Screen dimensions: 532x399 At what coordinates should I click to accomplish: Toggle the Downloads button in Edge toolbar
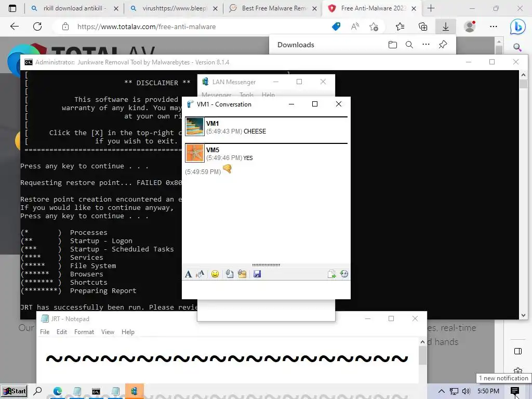pyautogui.click(x=445, y=26)
